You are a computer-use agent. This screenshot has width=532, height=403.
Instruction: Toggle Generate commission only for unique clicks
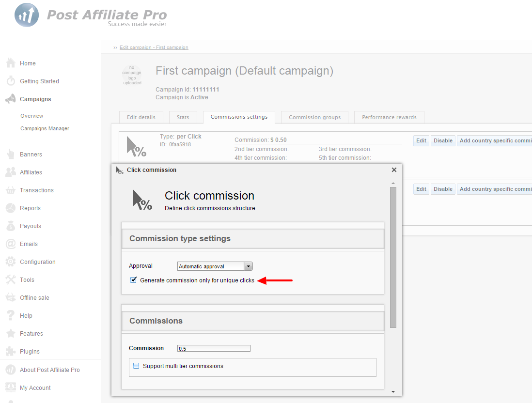click(133, 280)
